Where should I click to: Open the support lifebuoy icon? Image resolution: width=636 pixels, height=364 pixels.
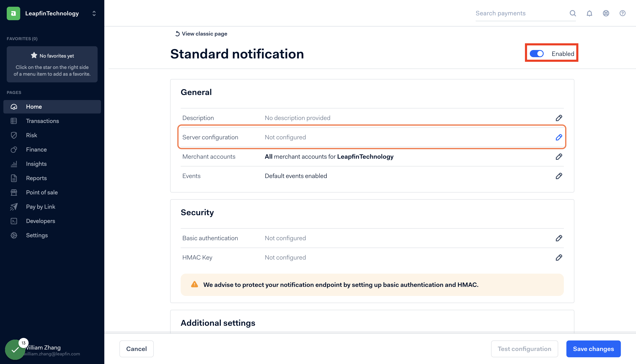(606, 13)
